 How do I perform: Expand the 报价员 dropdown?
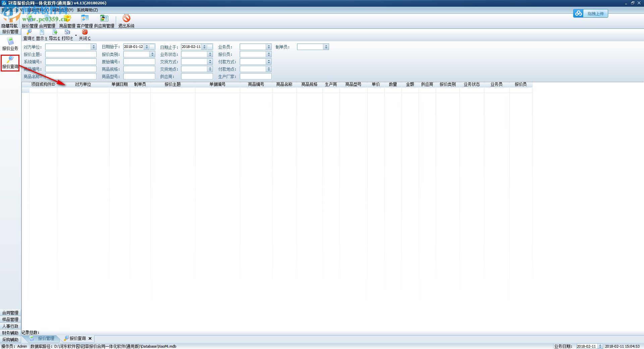pos(269,54)
